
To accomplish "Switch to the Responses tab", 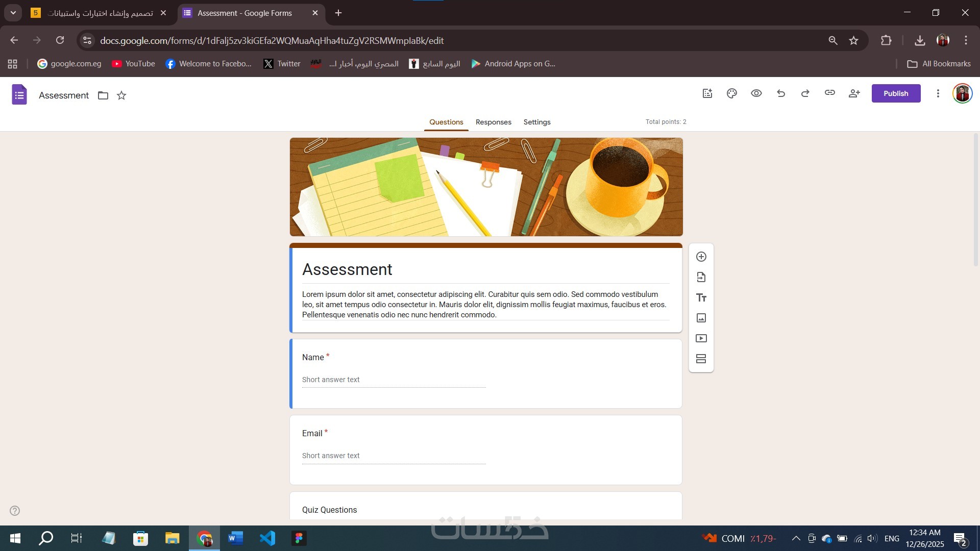I will pos(493,122).
